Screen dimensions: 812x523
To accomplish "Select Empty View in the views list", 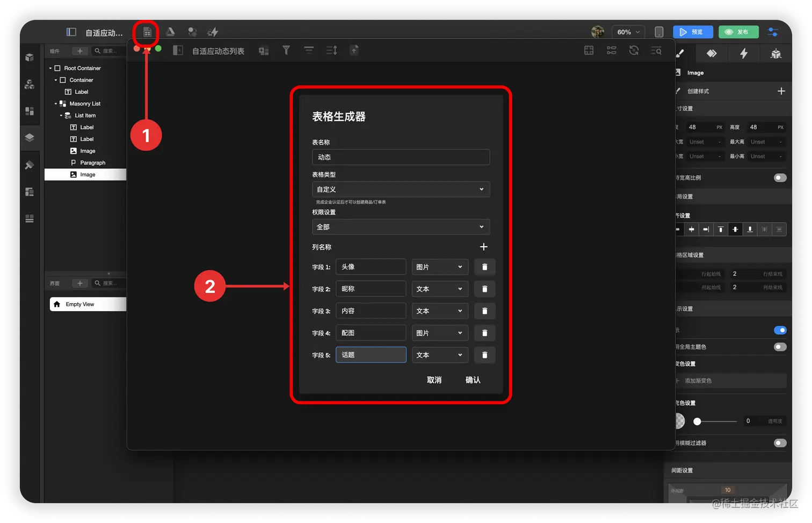I will (x=88, y=304).
